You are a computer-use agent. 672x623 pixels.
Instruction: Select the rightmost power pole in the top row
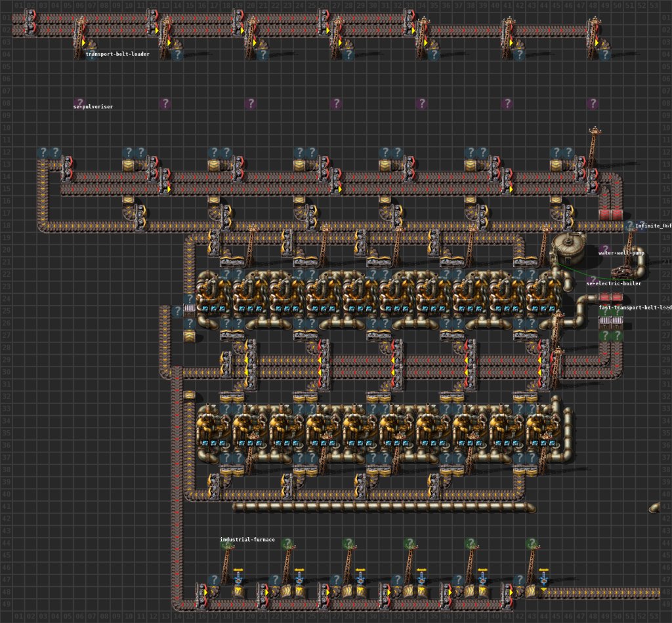click(x=593, y=37)
